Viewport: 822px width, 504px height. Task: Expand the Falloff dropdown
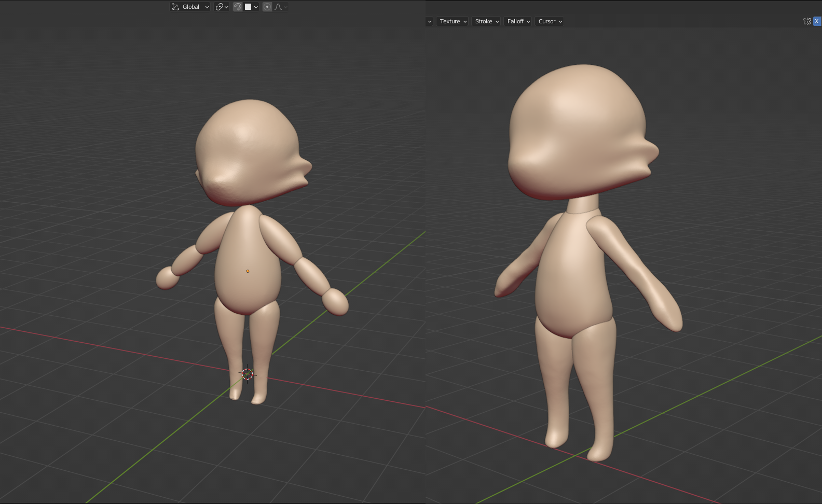tap(518, 21)
